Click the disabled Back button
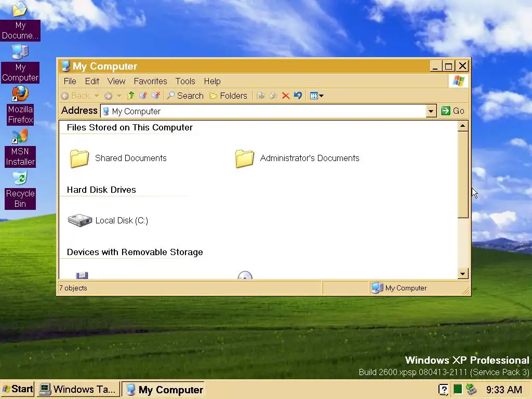The image size is (532, 399). (75, 96)
